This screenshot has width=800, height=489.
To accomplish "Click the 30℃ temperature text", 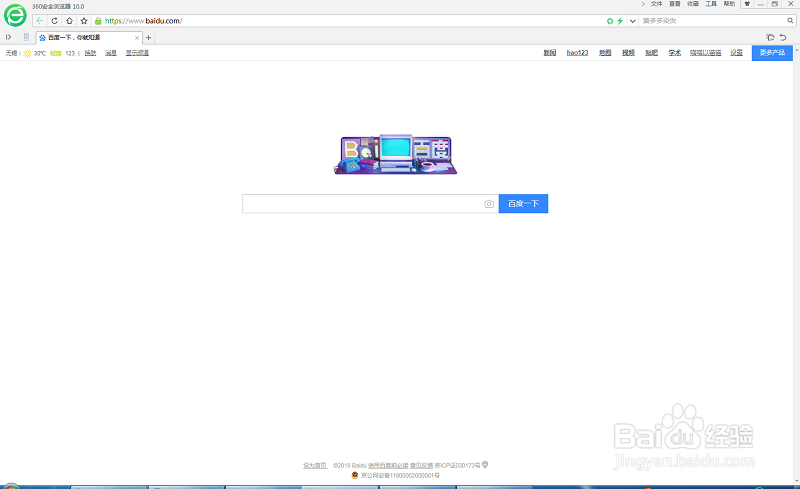I will pyautogui.click(x=40, y=53).
